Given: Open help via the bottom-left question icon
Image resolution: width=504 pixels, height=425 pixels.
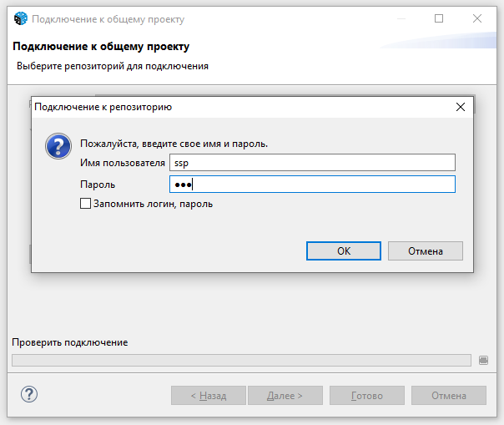Looking at the screenshot, I should tap(29, 394).
